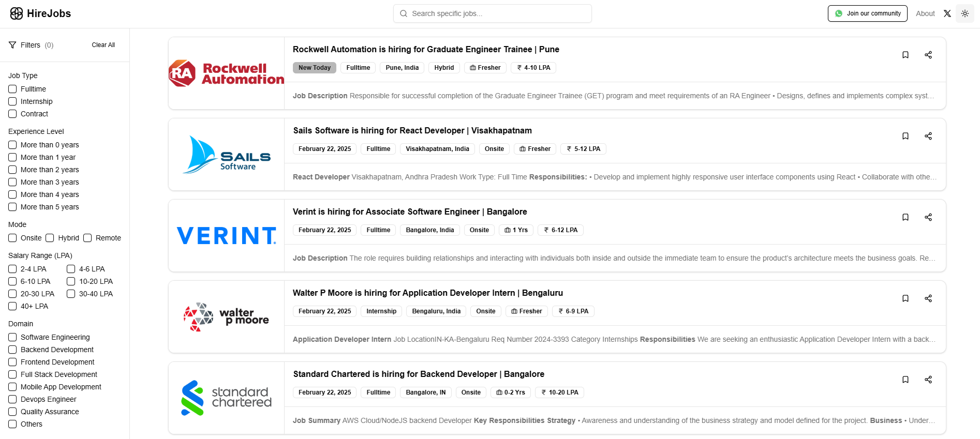Open Verint Associate Software Engineer title
This screenshot has width=980, height=439.
[x=410, y=211]
